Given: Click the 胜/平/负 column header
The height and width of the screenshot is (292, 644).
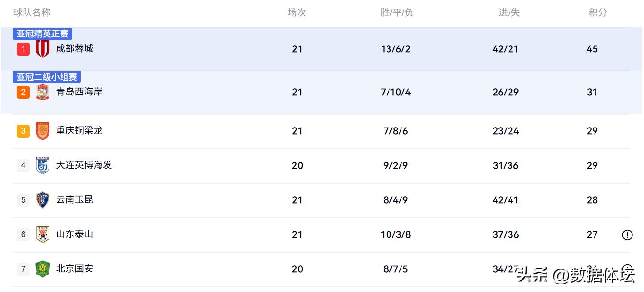Looking at the screenshot, I should [397, 13].
